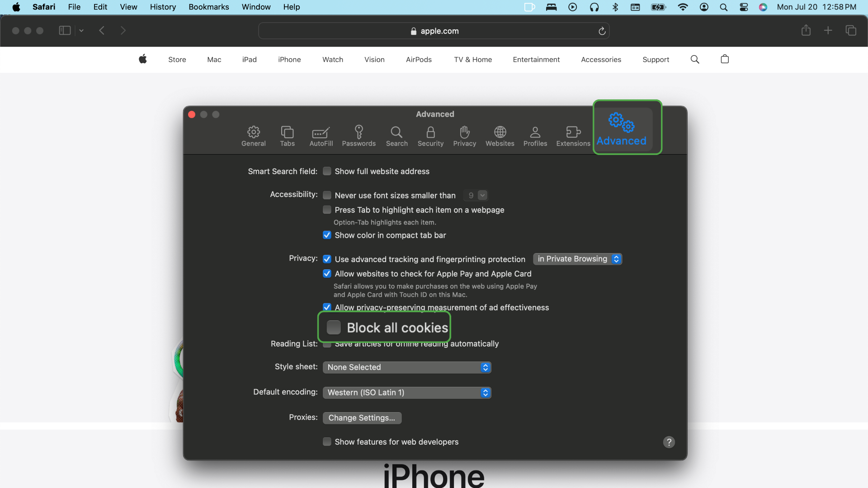Search apple.com with the magnifier icon
868x488 pixels.
click(695, 59)
